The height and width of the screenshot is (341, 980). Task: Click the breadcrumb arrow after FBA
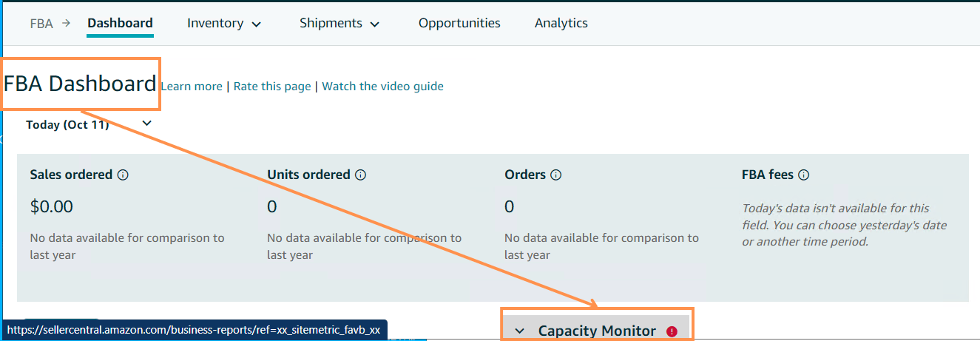pos(67,23)
